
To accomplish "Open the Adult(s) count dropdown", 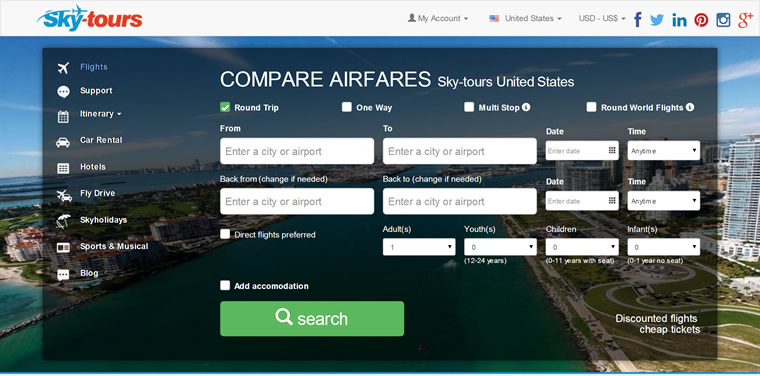I will [419, 247].
